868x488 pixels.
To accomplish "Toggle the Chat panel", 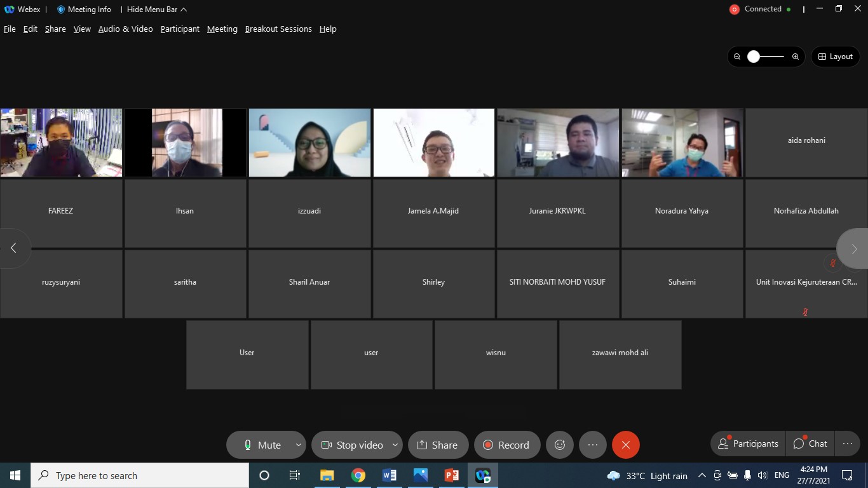I will (810, 444).
